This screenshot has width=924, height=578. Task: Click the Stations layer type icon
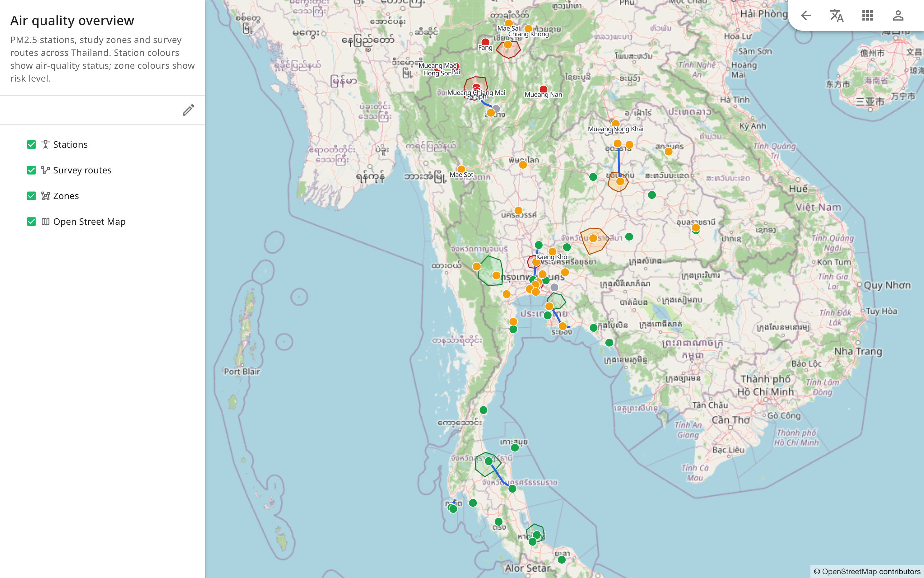(46, 144)
